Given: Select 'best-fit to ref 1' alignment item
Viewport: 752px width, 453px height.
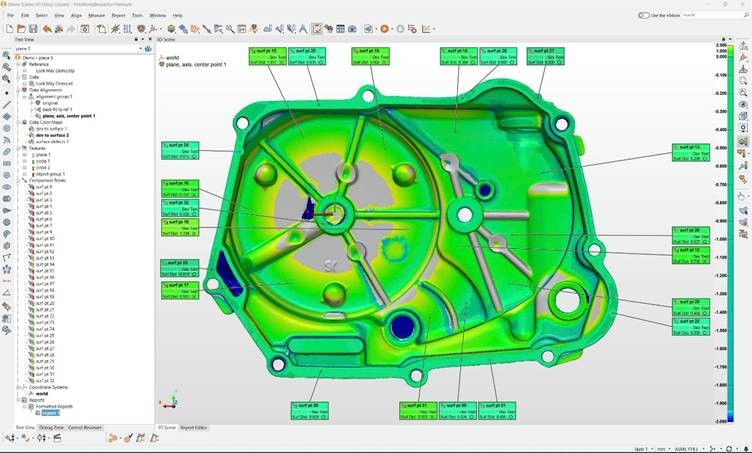Looking at the screenshot, I should click(57, 109).
